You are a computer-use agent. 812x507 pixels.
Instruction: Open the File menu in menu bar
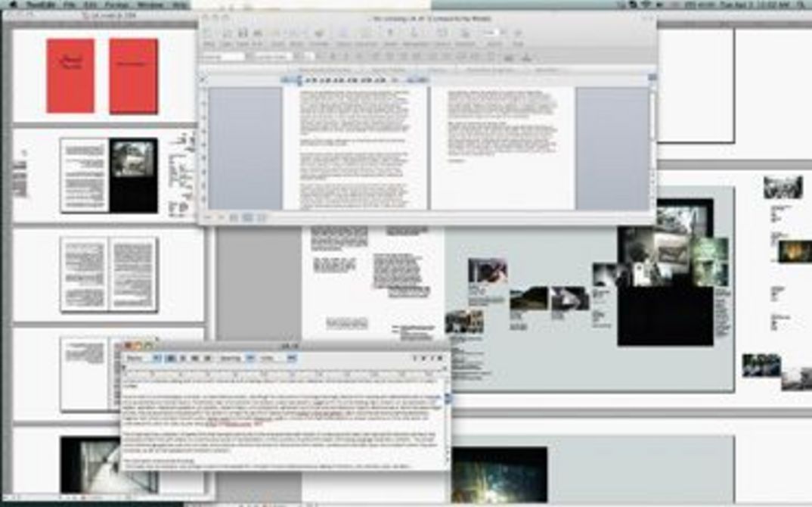[x=68, y=4]
